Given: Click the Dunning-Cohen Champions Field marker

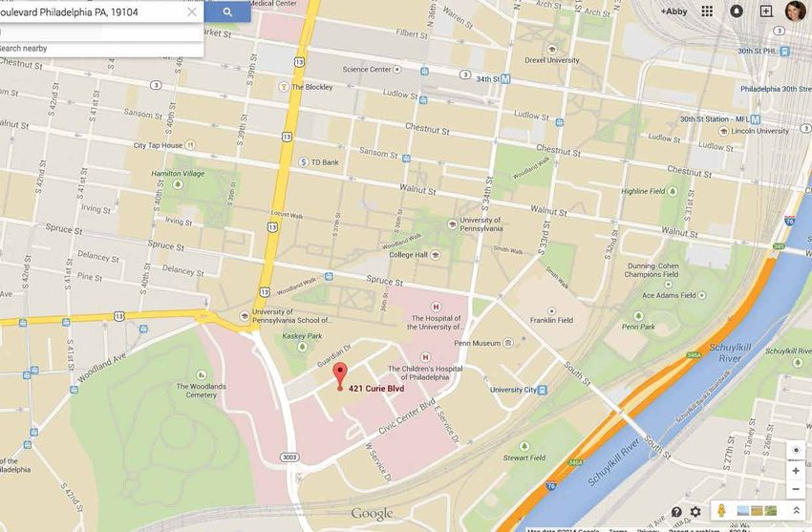Looking at the screenshot, I should tap(668, 284).
